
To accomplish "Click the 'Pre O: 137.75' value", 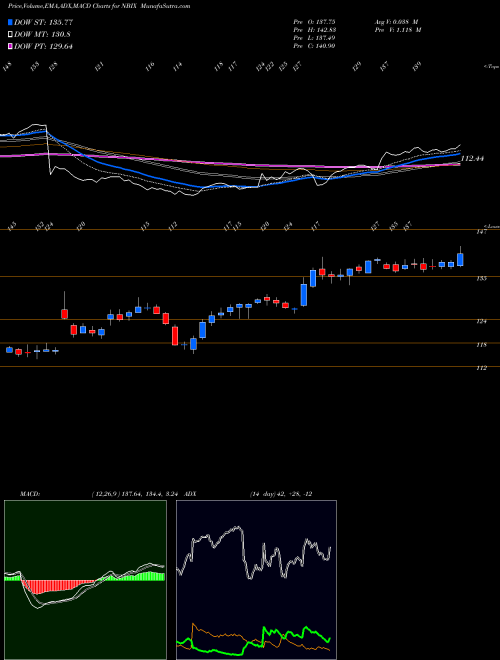I will click(x=314, y=22).
